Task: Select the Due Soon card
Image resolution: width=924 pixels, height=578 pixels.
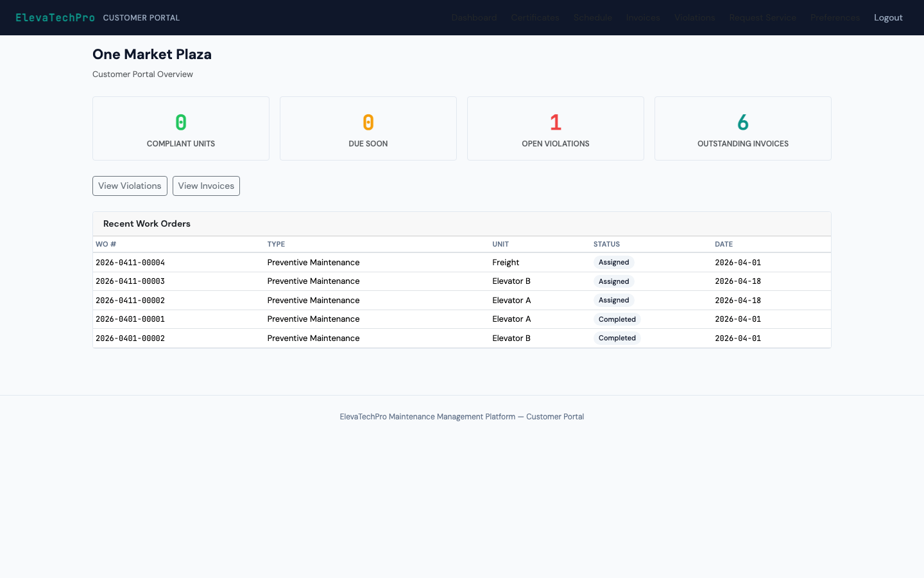Action: 368,128
